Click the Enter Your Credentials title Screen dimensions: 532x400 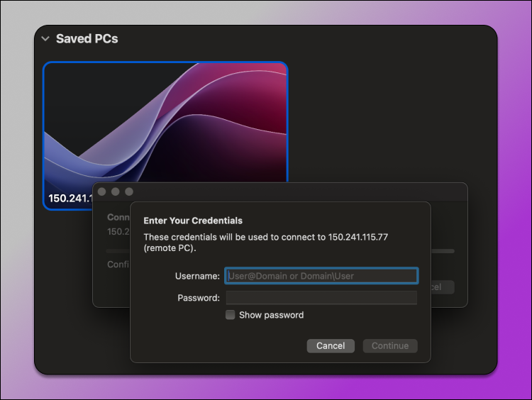[x=193, y=221]
